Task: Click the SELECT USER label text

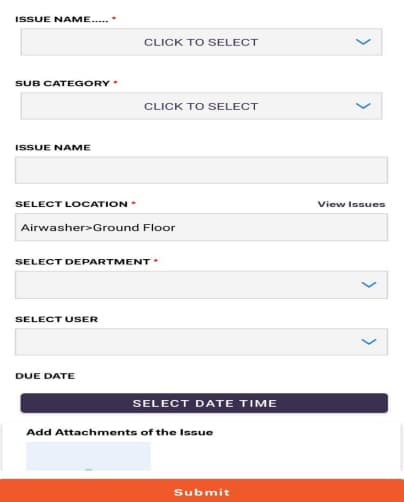Action: (57, 319)
